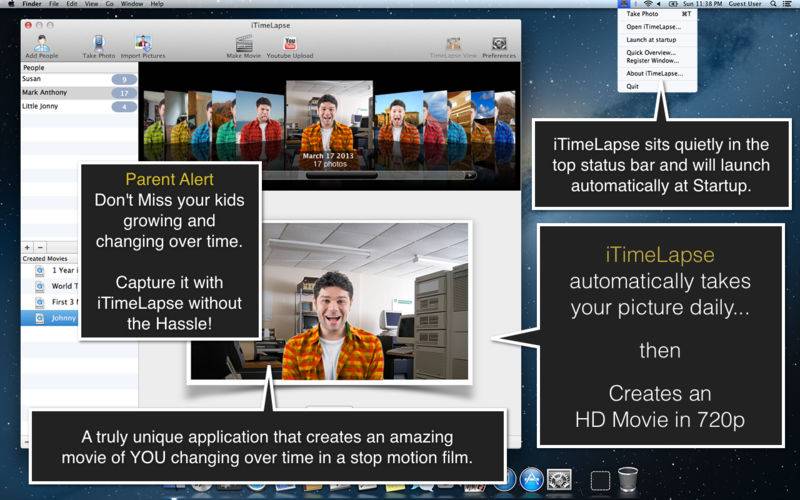Click the Add People toolbar icon
This screenshot has width=800, height=500.
pyautogui.click(x=42, y=43)
